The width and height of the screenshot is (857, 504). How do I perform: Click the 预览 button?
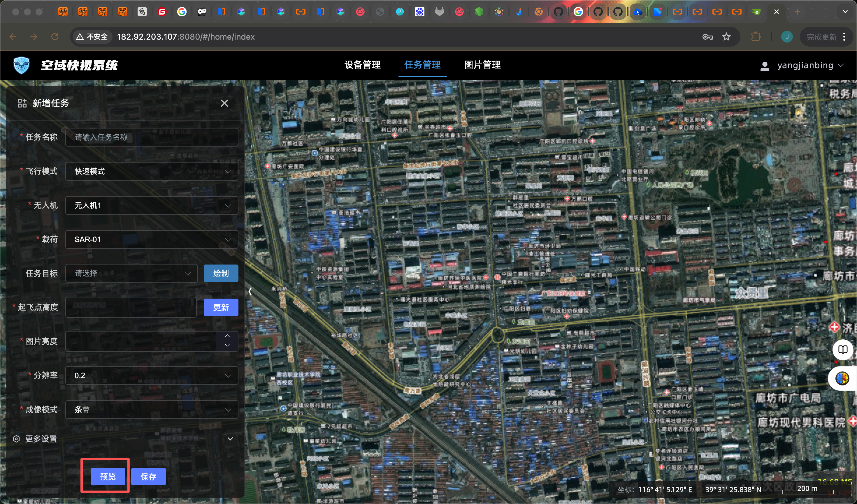[x=108, y=477]
